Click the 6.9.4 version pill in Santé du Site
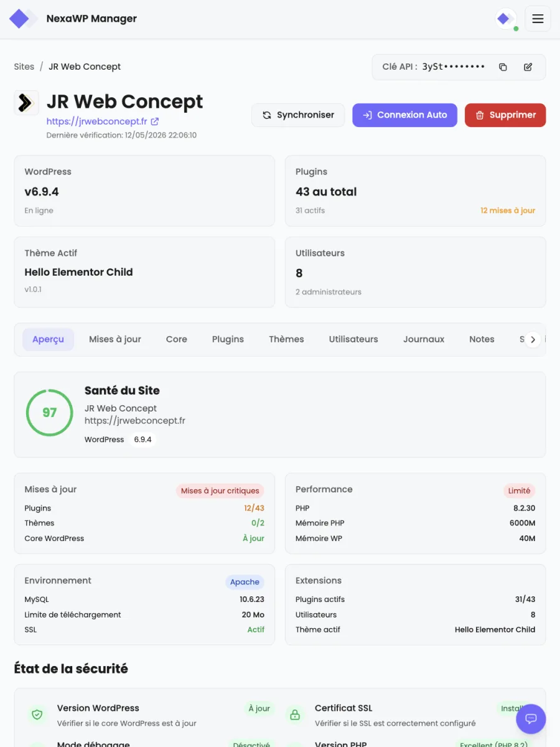 click(x=142, y=439)
